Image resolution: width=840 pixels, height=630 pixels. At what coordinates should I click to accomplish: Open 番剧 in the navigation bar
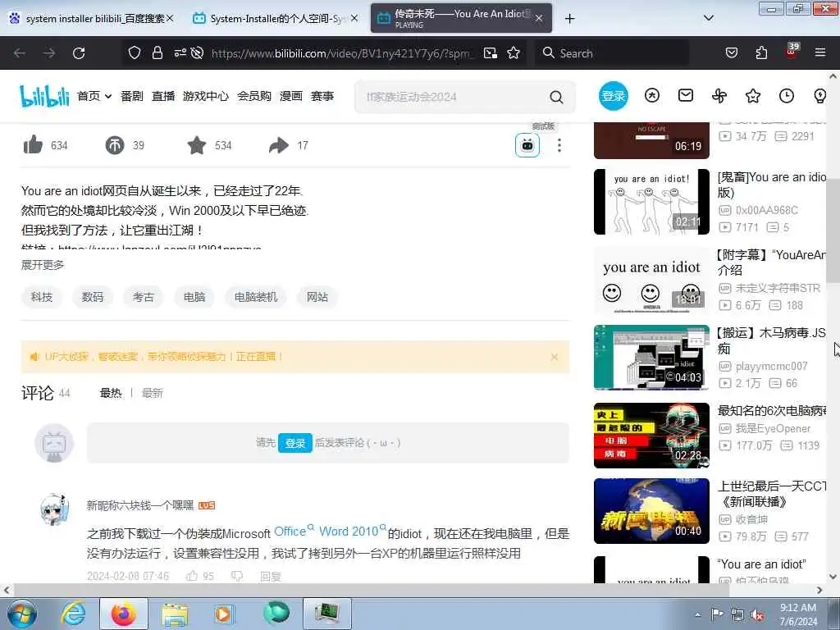[132, 97]
